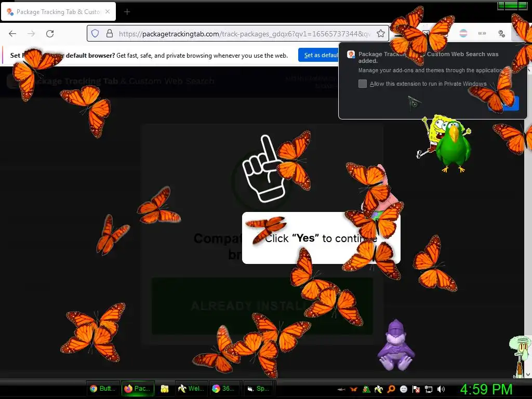Click the orange magnifier tray icon
The height and width of the screenshot is (399, 532).
(x=391, y=389)
